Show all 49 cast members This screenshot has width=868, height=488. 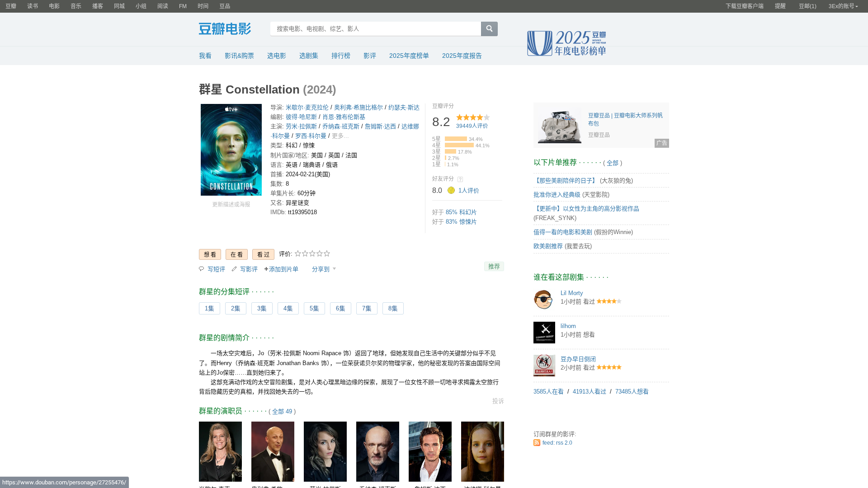[x=282, y=412]
